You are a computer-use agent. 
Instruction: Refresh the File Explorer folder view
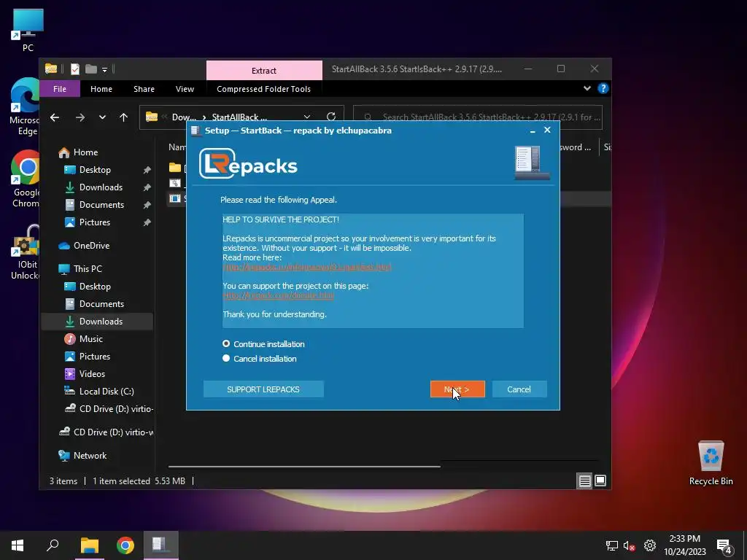331,117
